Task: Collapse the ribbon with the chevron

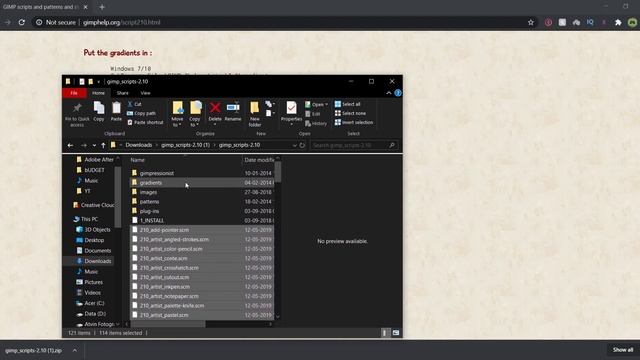Action: 389,93
